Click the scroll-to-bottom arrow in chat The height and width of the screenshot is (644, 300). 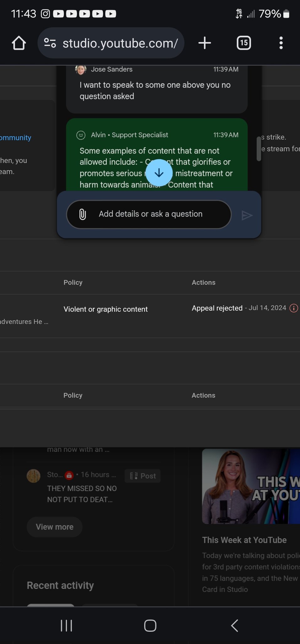click(x=159, y=173)
